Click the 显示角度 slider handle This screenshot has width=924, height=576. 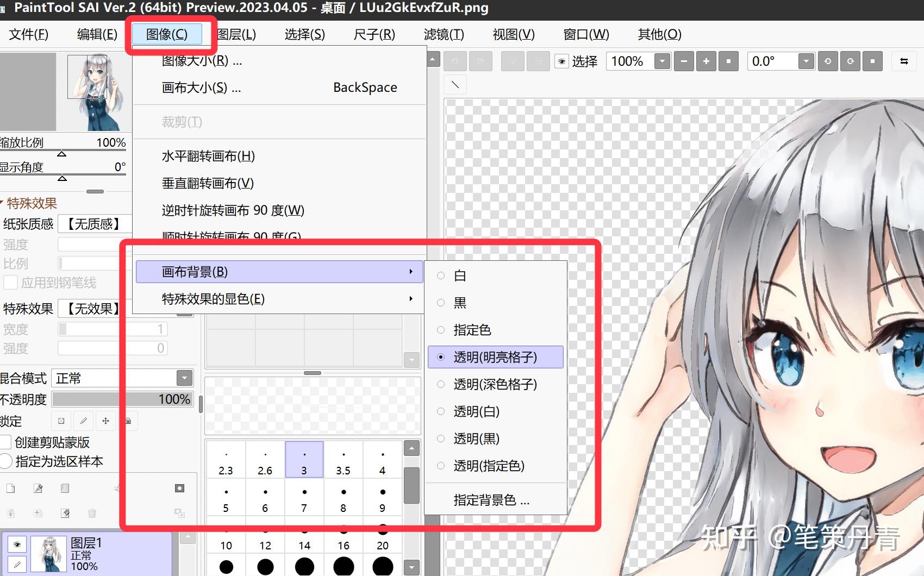click(63, 178)
